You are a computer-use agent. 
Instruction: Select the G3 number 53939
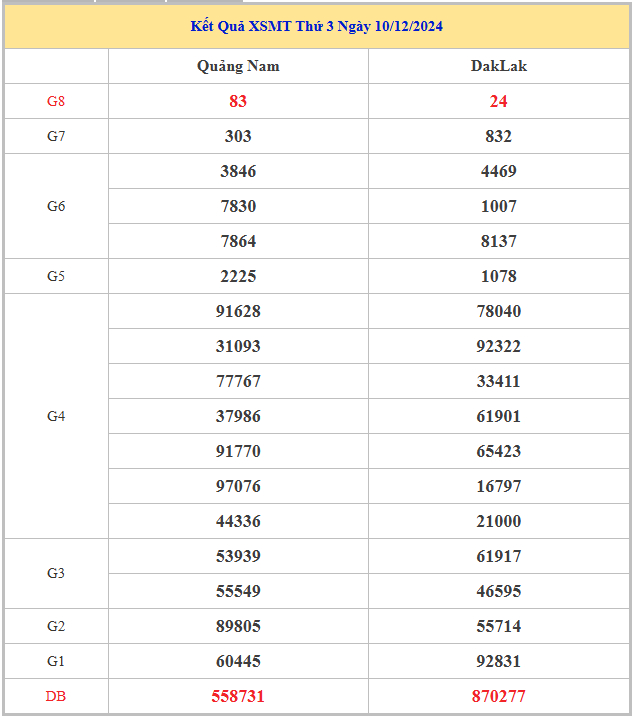pos(238,556)
